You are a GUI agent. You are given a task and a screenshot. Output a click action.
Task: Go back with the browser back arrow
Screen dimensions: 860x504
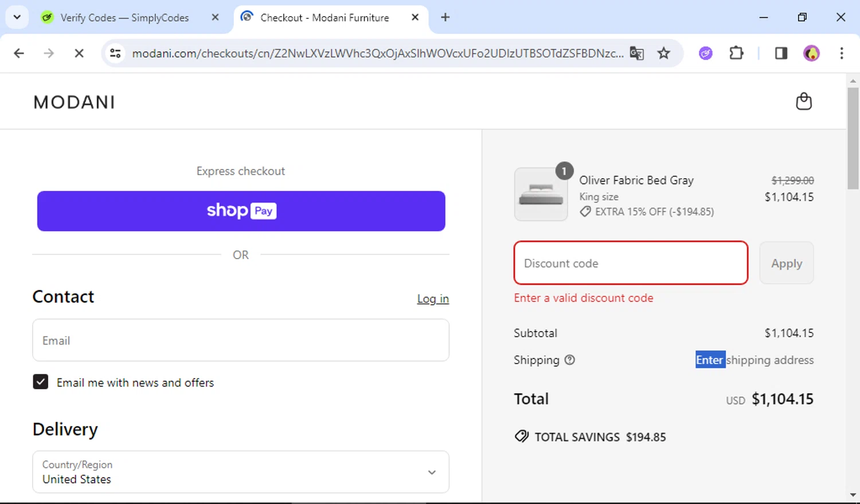click(x=19, y=53)
